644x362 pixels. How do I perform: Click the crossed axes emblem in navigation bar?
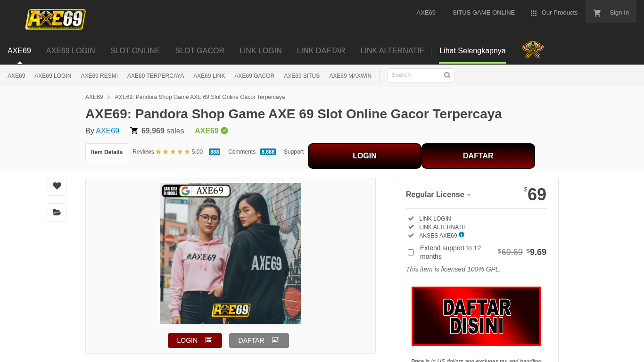[533, 50]
